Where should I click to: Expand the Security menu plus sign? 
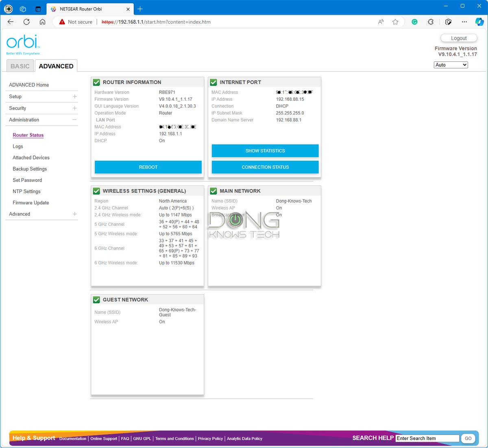point(74,108)
